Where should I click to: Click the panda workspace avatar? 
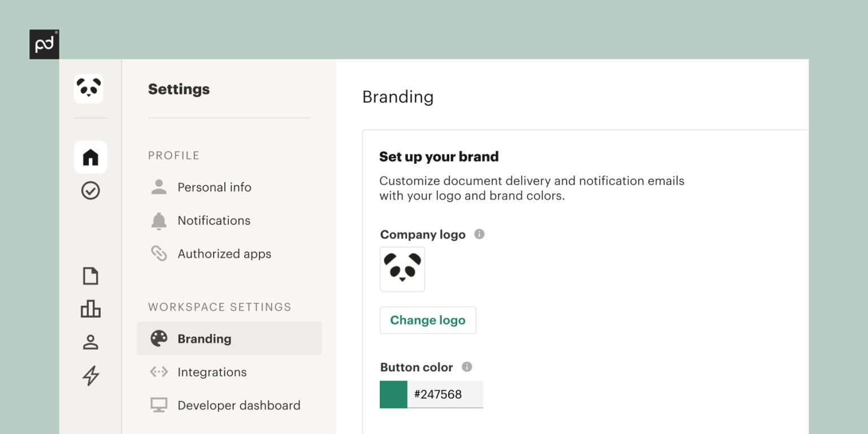pos(89,89)
